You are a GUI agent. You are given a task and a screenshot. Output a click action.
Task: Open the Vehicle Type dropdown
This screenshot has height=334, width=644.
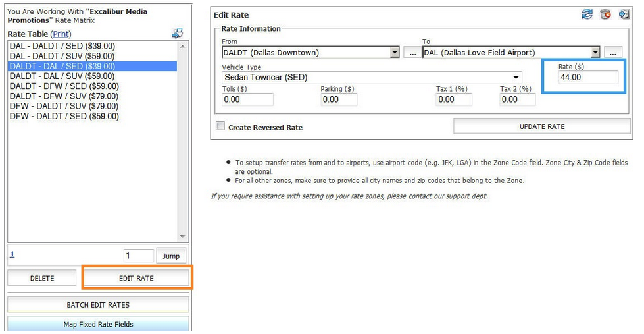516,77
